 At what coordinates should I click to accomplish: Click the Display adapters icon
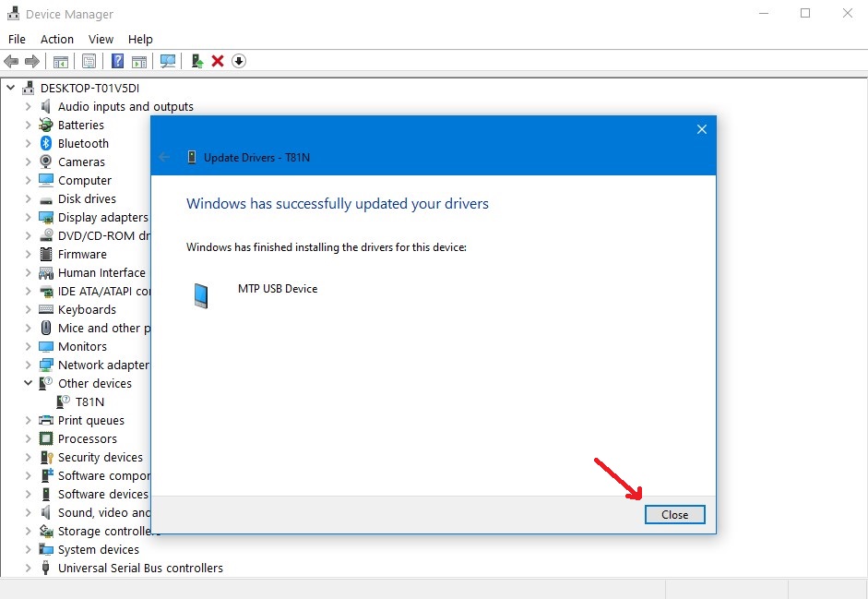[46, 217]
